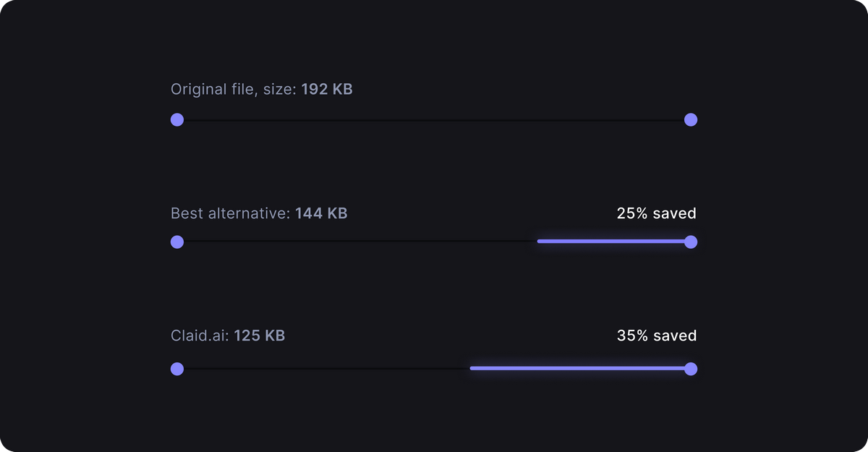Click the left handle of Claid.ai slider
This screenshot has width=868, height=452.
[x=177, y=369]
